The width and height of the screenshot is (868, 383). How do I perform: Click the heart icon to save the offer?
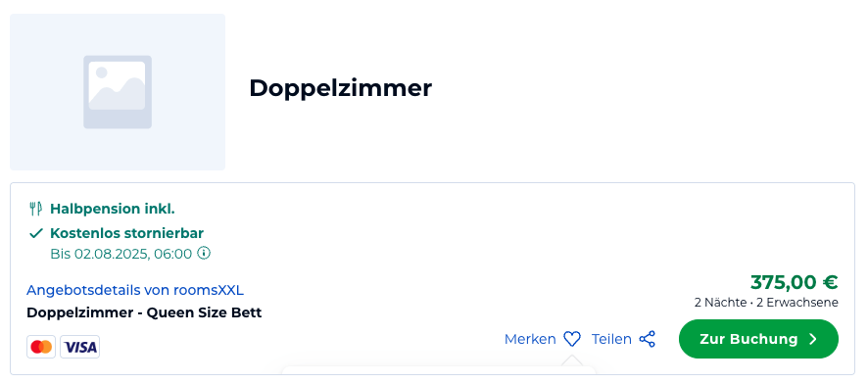pyautogui.click(x=572, y=339)
